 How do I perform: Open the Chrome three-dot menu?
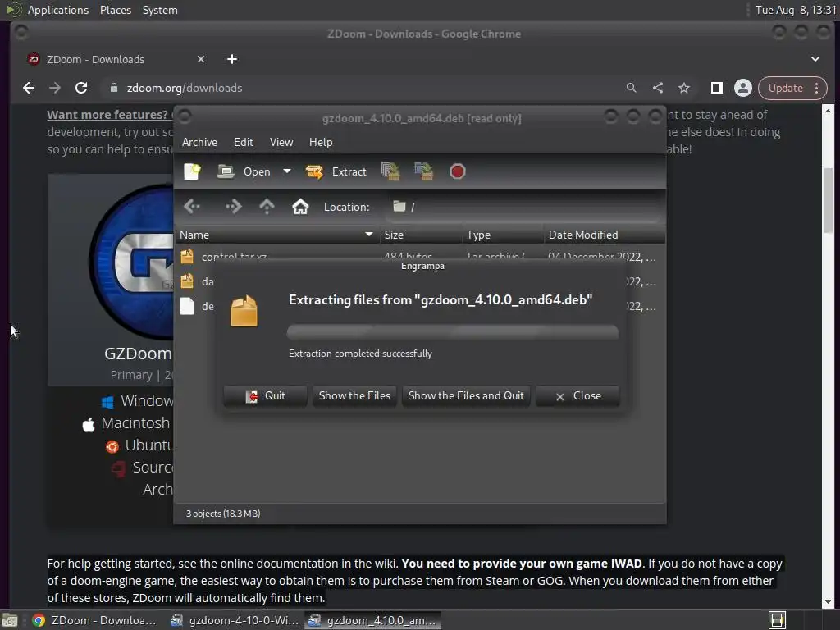[x=817, y=88]
